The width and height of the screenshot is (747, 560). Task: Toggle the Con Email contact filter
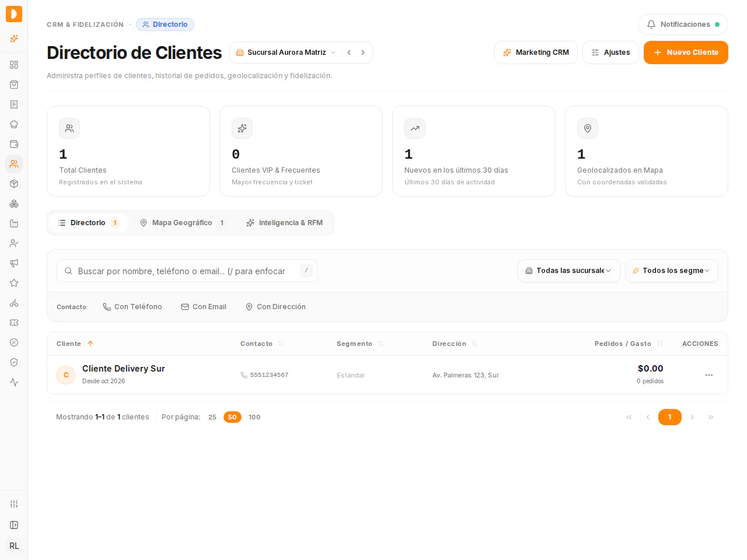(204, 307)
